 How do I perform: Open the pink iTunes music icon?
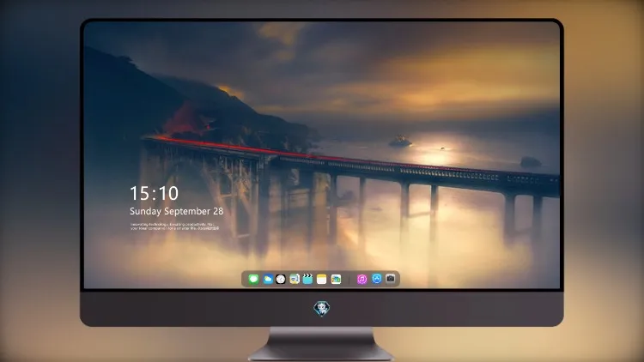pyautogui.click(x=361, y=279)
